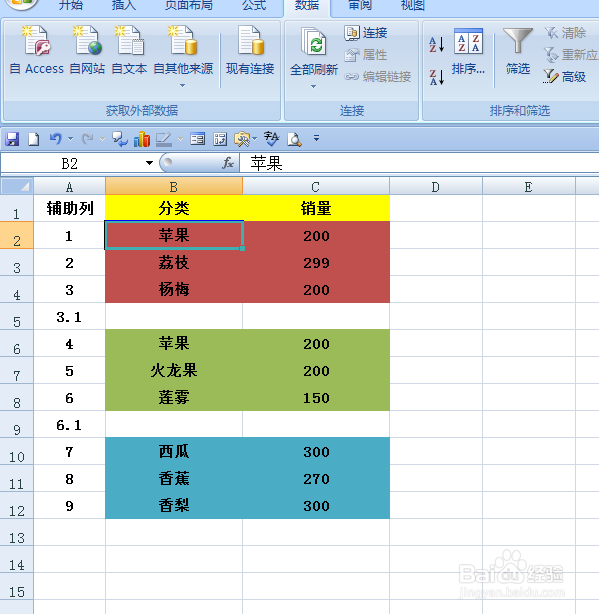Screen dimensions: 599x614
Task: Import data from website (自网站)
Action: (x=87, y=50)
